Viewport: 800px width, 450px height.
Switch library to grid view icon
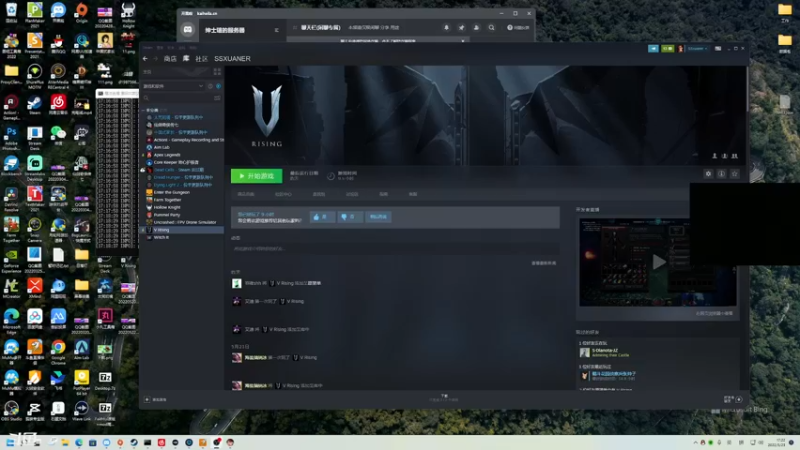pos(217,72)
